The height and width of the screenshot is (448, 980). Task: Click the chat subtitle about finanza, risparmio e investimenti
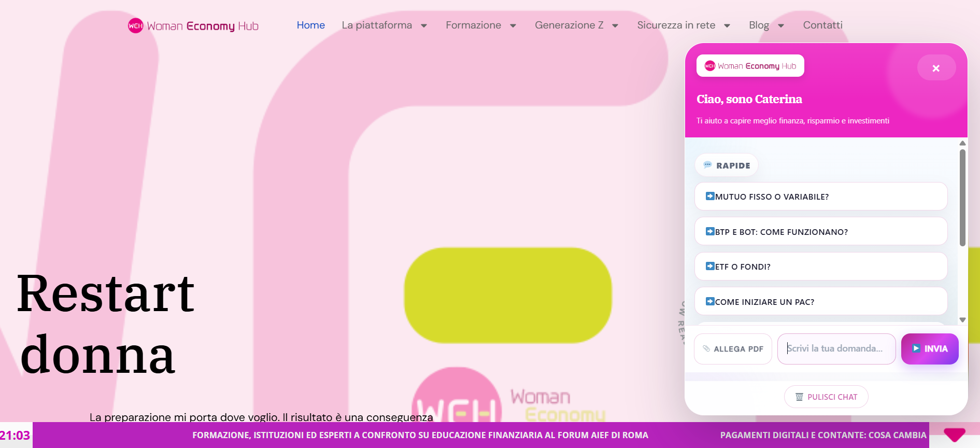point(793,121)
